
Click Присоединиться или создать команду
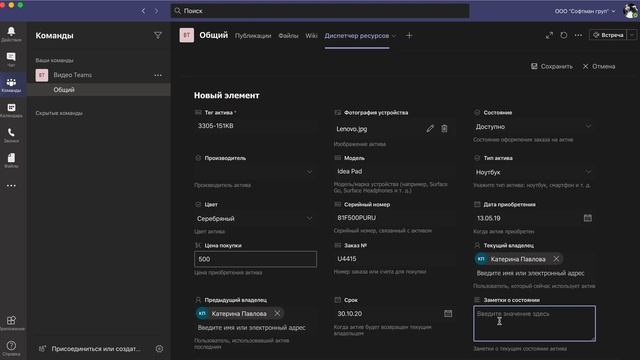[x=90, y=349]
